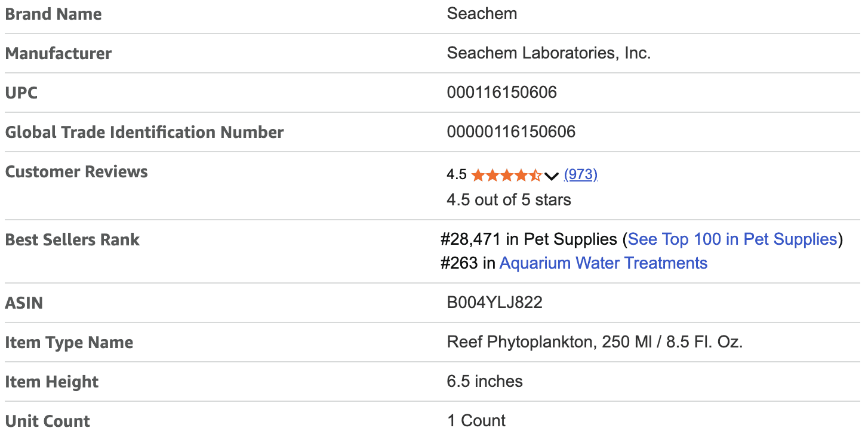Click the 6.5 inches item height value
Viewport: 868px width, 437px height.
click(x=485, y=381)
